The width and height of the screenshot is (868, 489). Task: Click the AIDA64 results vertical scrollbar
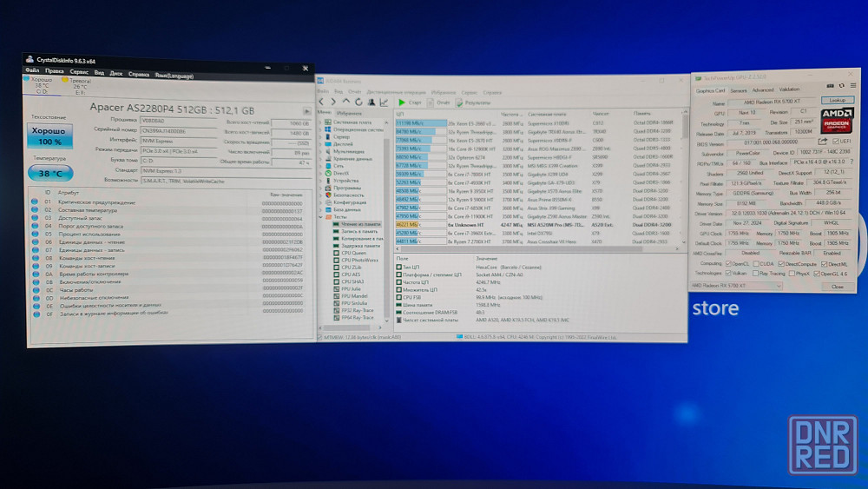[x=685, y=177]
